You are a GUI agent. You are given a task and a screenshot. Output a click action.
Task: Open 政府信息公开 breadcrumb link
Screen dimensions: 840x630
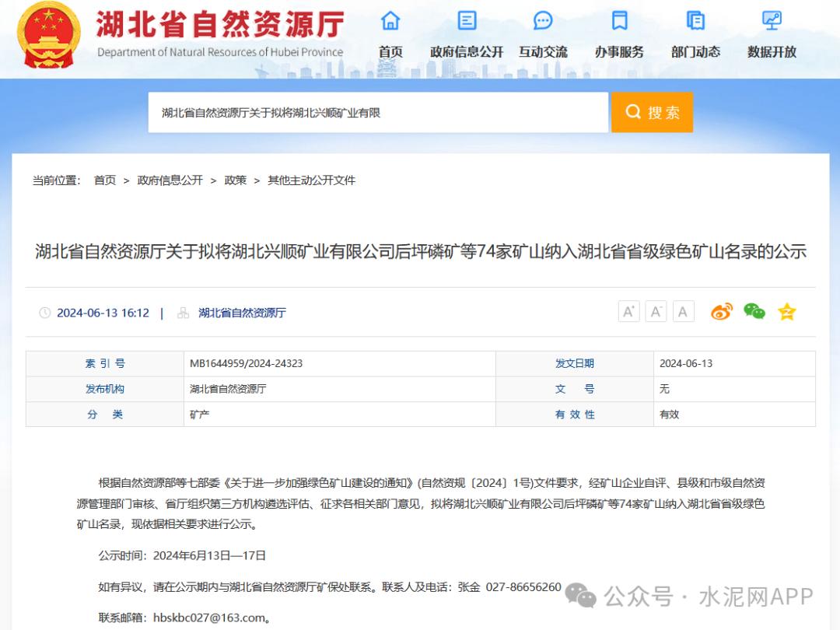(x=170, y=180)
